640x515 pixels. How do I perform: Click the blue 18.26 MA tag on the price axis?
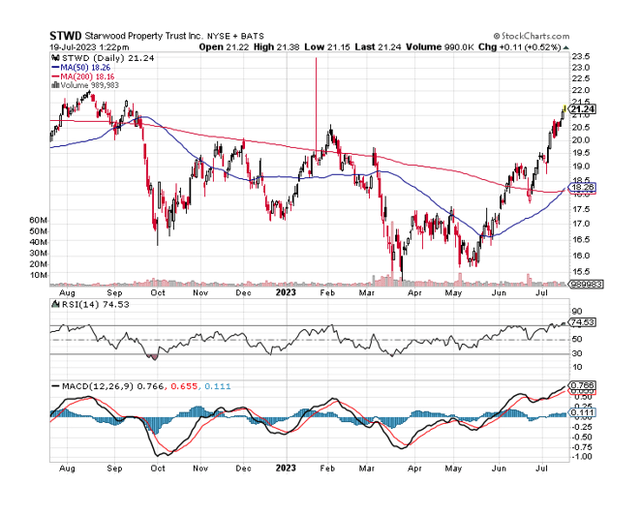pyautogui.click(x=582, y=187)
